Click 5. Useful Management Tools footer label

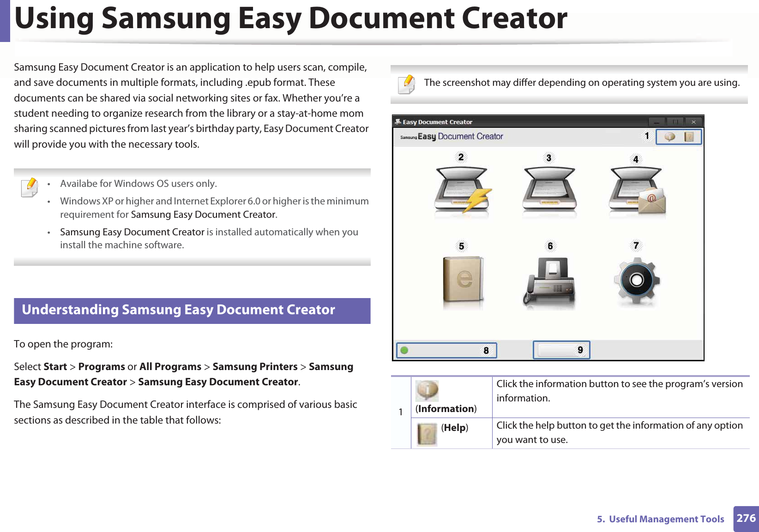[661, 519]
